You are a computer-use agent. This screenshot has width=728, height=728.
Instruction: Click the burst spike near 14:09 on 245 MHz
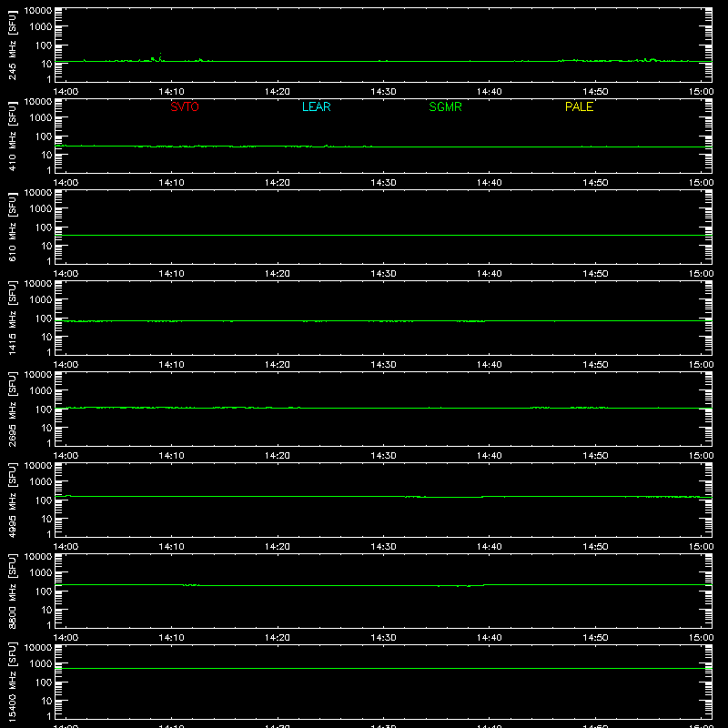coord(161,56)
